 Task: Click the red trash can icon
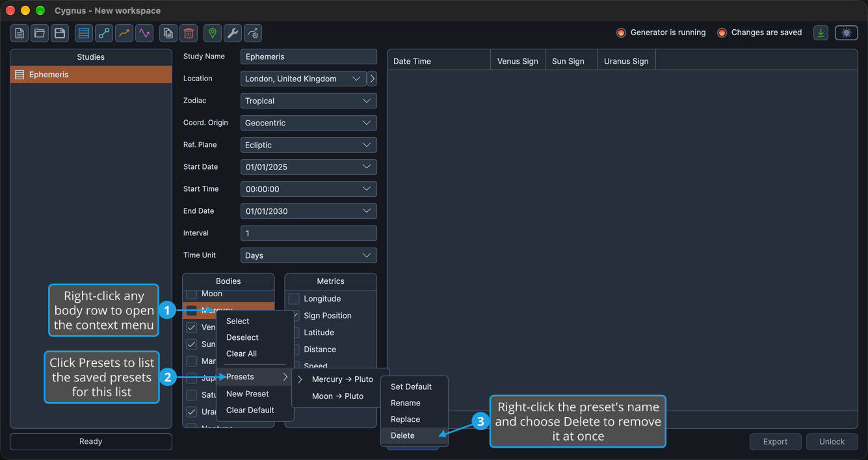[x=189, y=33]
